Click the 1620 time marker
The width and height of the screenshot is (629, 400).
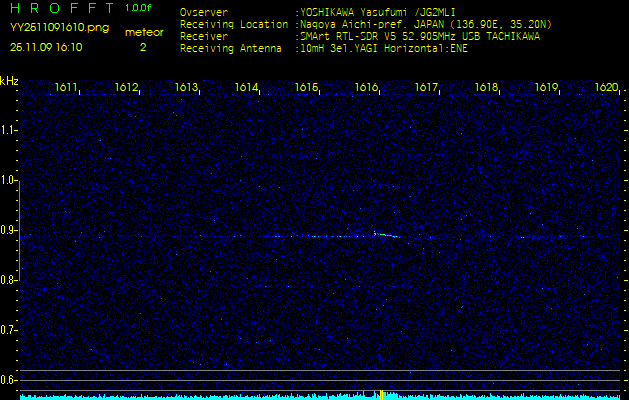(606, 88)
